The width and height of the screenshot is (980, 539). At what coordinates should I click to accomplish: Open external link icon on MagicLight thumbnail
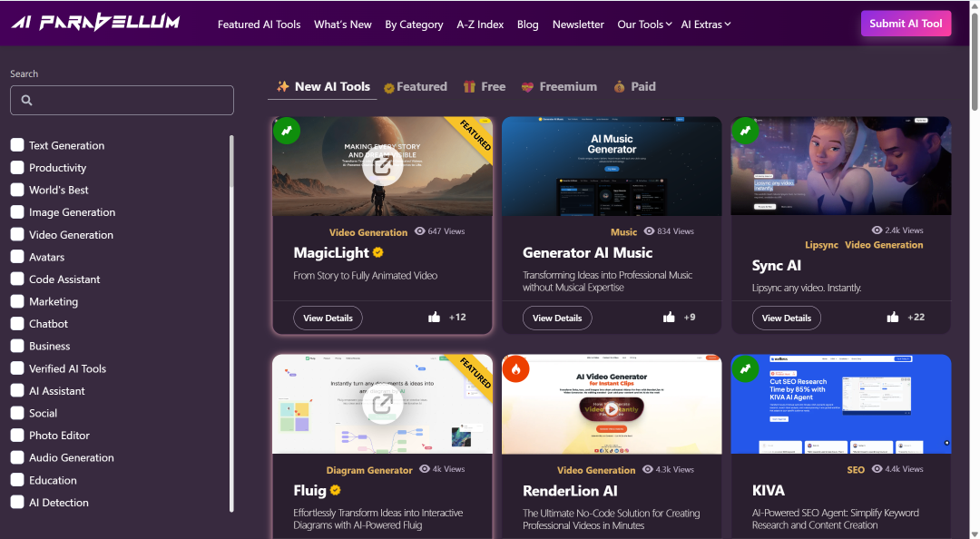click(383, 166)
